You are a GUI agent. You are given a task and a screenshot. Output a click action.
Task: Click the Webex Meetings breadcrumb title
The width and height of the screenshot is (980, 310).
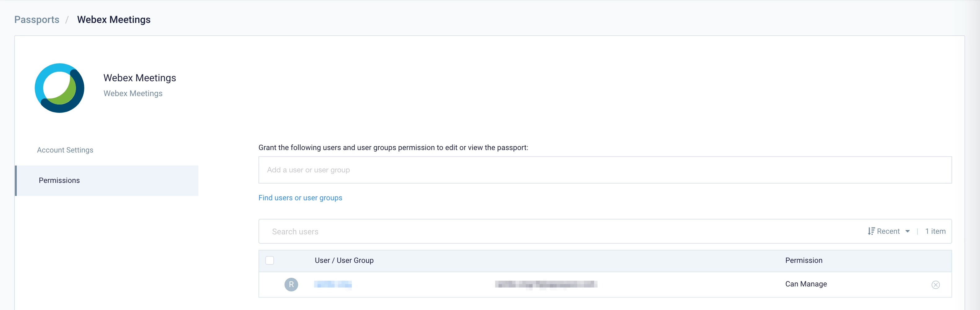click(x=114, y=20)
